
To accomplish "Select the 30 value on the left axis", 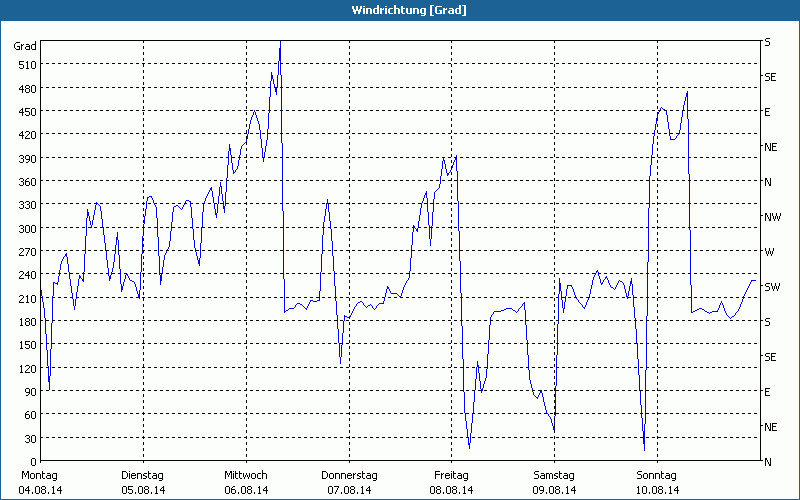I will click(x=31, y=439).
